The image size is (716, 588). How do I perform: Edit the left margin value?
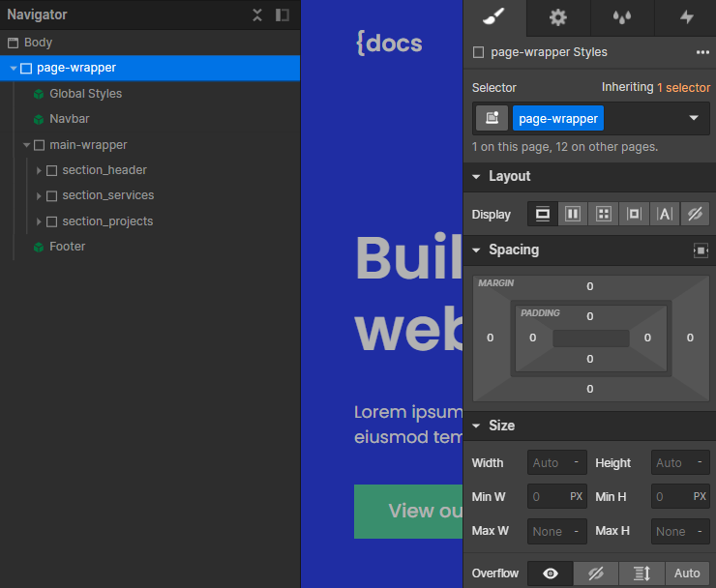point(490,338)
